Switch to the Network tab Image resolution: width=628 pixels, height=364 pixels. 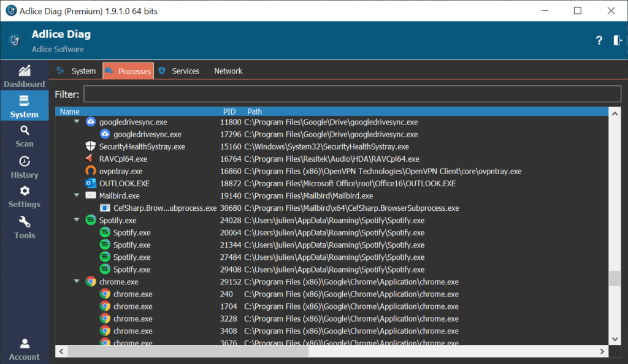click(228, 71)
